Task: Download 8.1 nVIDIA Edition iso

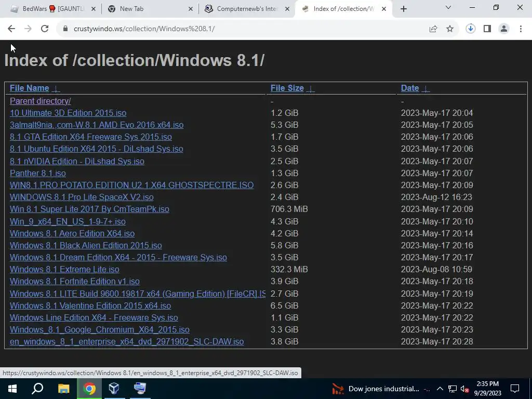Action: click(x=77, y=161)
